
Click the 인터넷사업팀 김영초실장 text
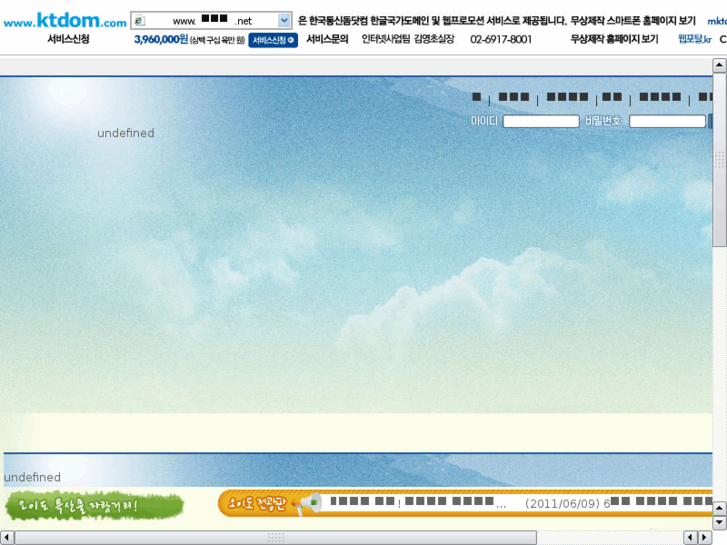408,39
